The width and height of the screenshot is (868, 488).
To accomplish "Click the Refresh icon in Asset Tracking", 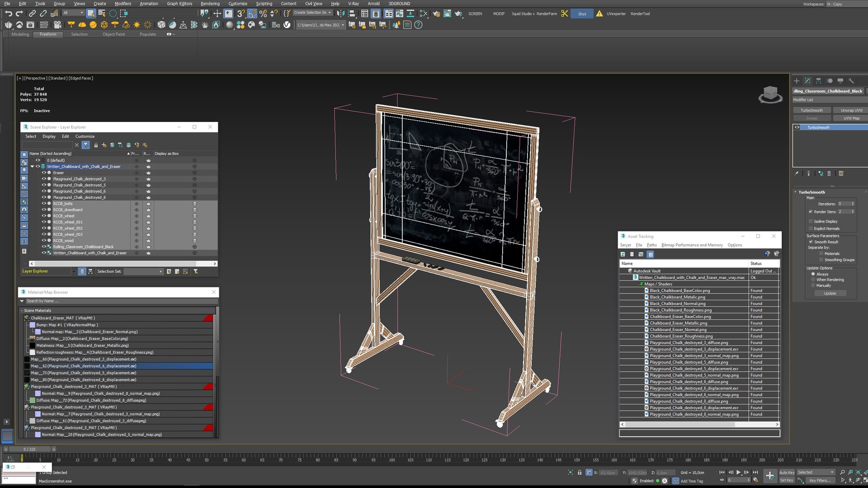I will pos(623,254).
